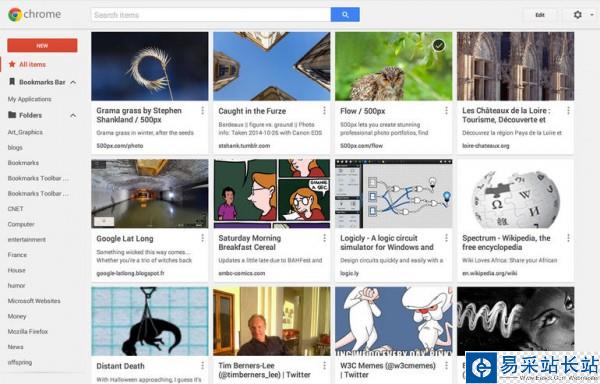Open more options for Grama grass card
This screenshot has height=384, width=600.
point(202,111)
